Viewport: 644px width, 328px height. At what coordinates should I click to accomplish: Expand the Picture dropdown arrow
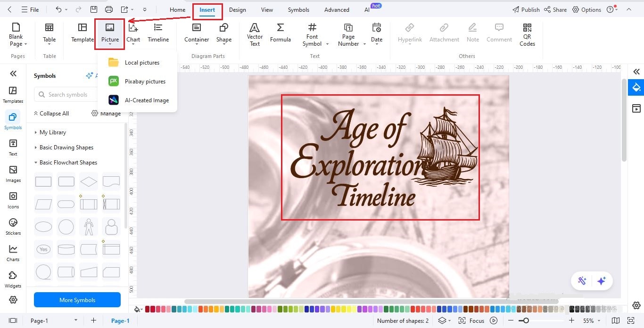110,45
